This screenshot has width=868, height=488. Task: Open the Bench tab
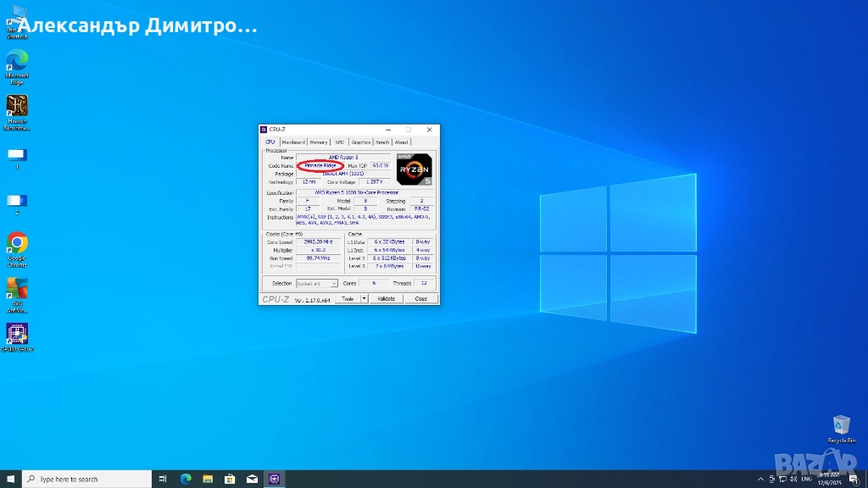382,142
